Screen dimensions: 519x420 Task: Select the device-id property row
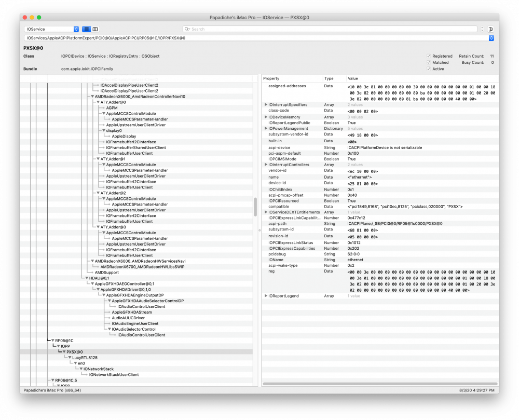coord(380,183)
